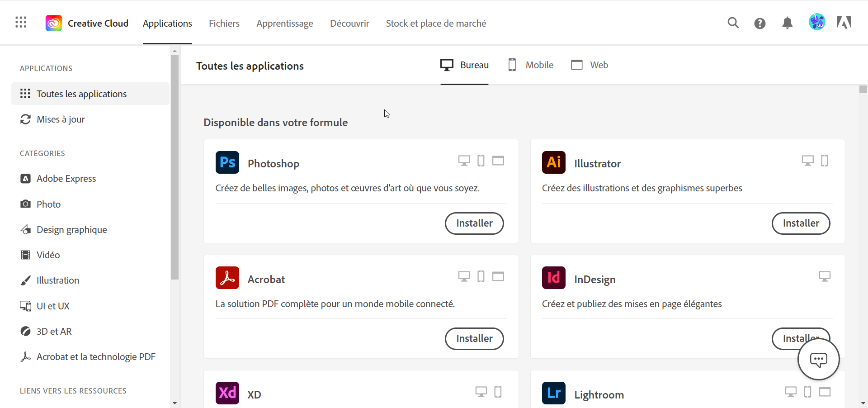Click the main page scroll down arrow
The image size is (868, 408).
click(863, 403)
